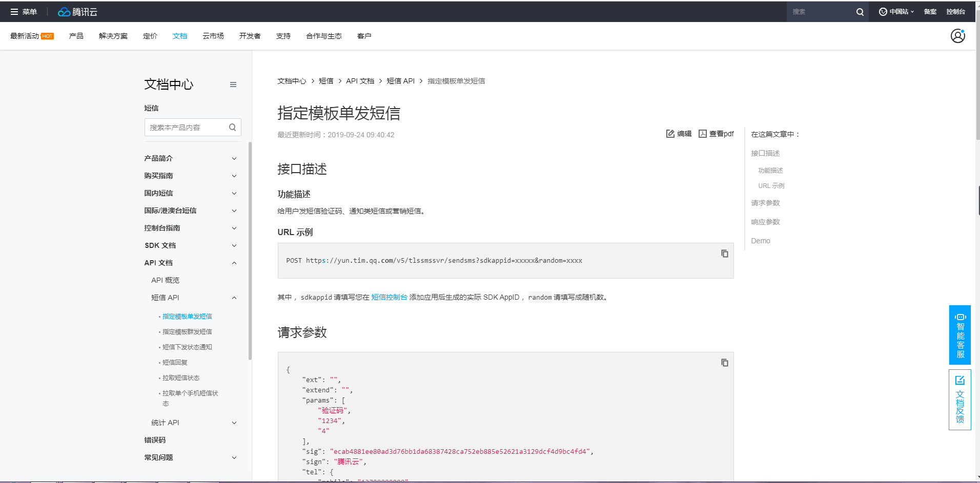This screenshot has width=980, height=483.
Task: Click the Tencent Cloud logo
Action: tap(77, 12)
